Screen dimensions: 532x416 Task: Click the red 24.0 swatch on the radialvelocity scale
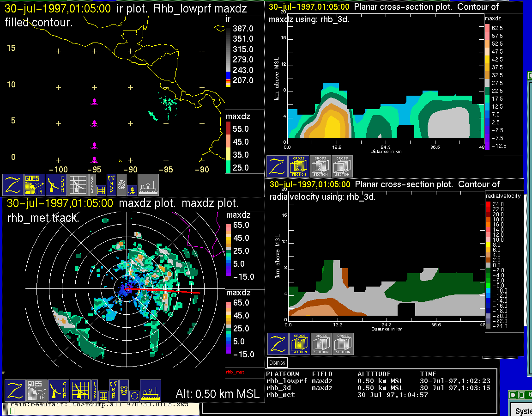(488, 204)
